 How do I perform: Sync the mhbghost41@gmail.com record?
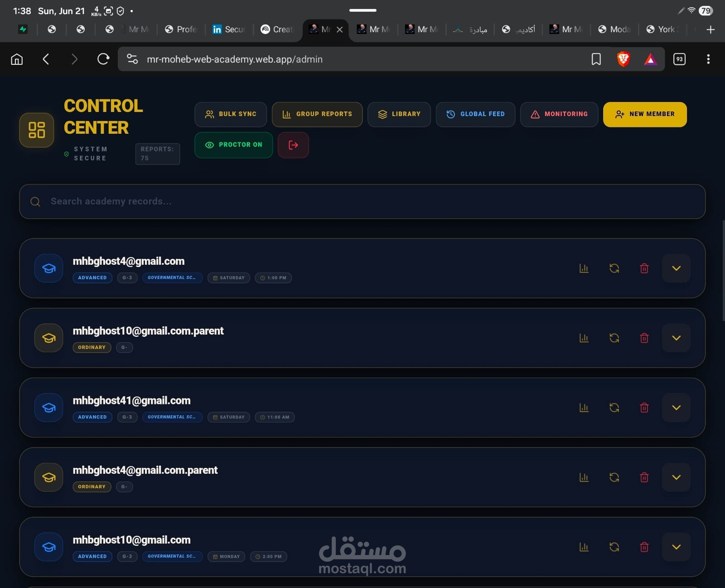(x=614, y=408)
